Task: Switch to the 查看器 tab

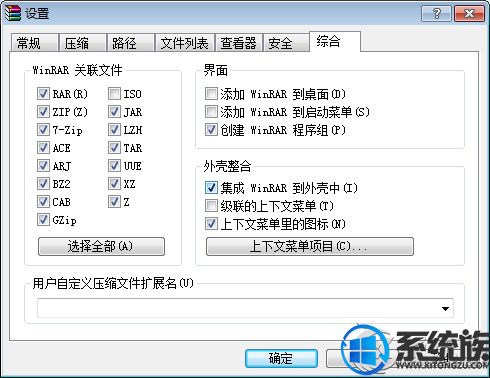Action: 238,43
